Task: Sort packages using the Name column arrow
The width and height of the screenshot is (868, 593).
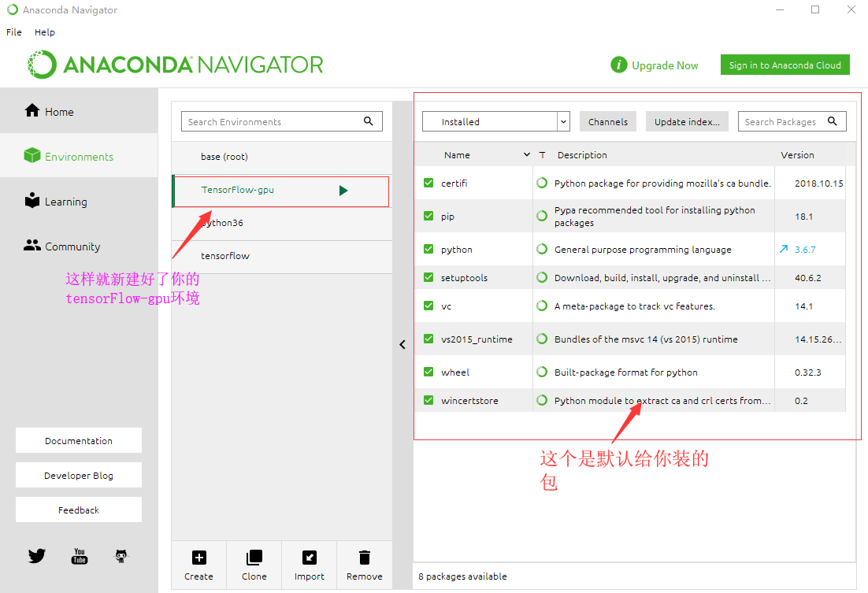Action: [x=527, y=155]
